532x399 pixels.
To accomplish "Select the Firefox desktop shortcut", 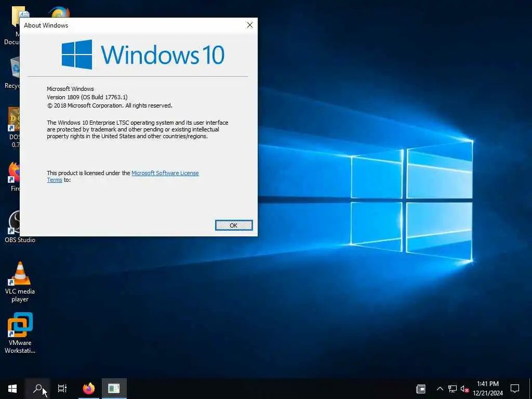I will (x=14, y=177).
